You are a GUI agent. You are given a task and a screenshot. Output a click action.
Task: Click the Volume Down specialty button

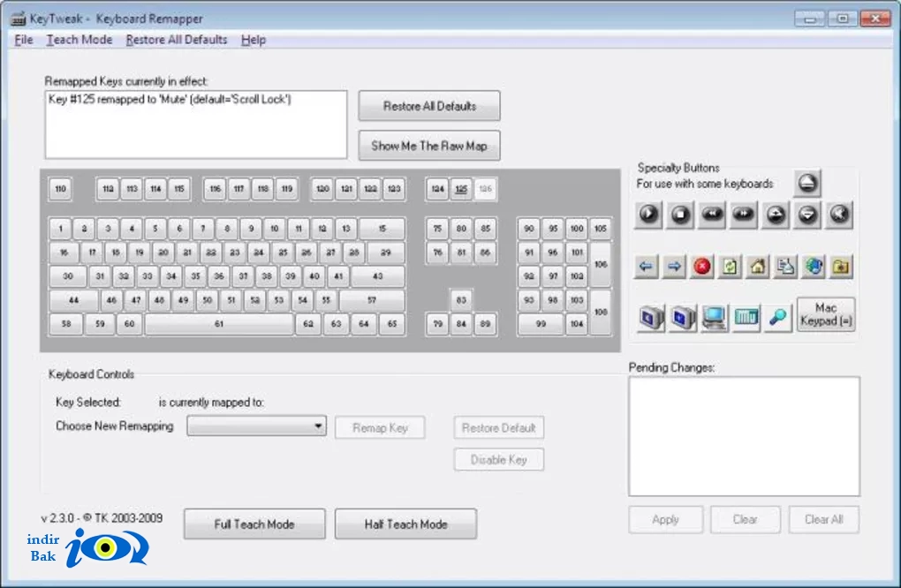tap(807, 215)
